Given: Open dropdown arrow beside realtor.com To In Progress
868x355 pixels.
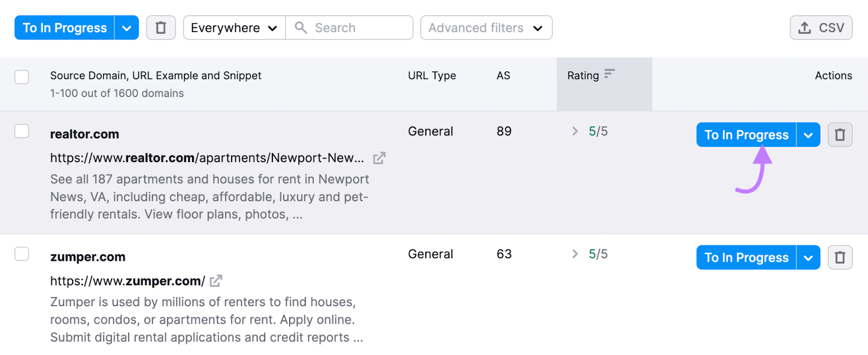Looking at the screenshot, I should 808,135.
